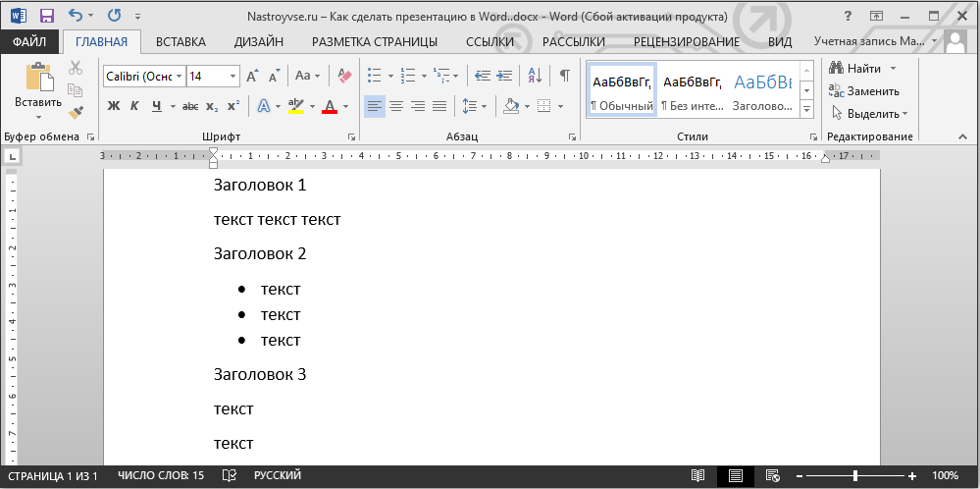Increase font size with the grow-font icon
The height and width of the screenshot is (489, 980).
(252, 77)
